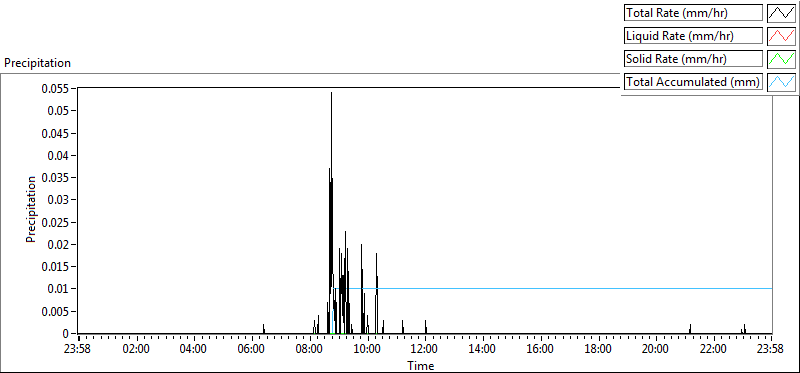Image resolution: width=800 pixels, height=373 pixels.
Task: Click the Total Accumulated blue plot icon
Action: [781, 82]
